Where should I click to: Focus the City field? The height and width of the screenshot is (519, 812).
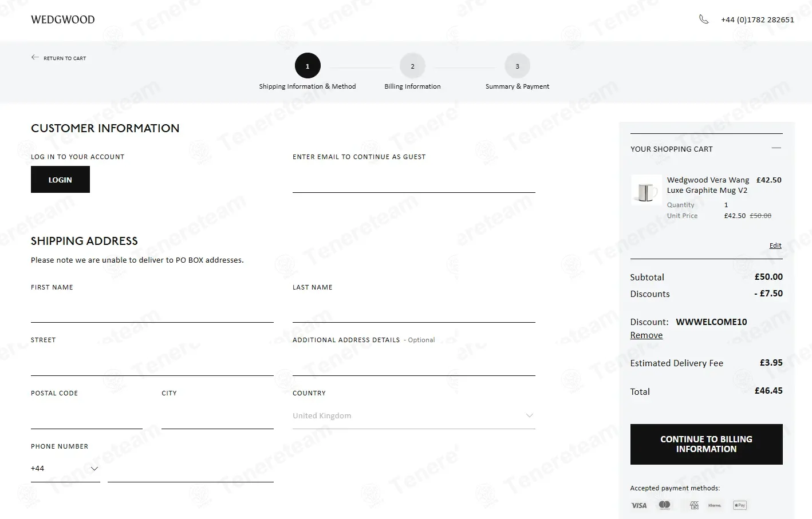(x=218, y=417)
